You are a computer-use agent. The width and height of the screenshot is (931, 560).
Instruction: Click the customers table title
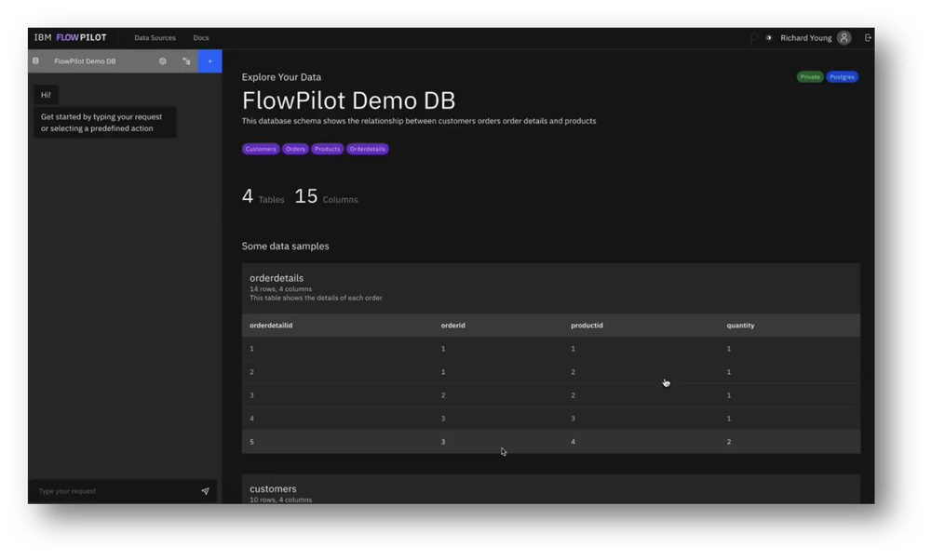point(273,488)
